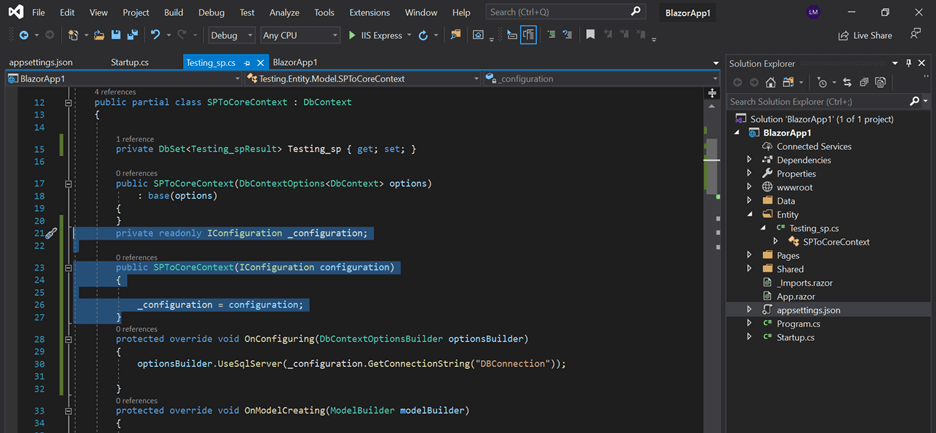The width and height of the screenshot is (936, 433).
Task: Expand the Dependencies node in Solution Explorer
Action: (749, 160)
